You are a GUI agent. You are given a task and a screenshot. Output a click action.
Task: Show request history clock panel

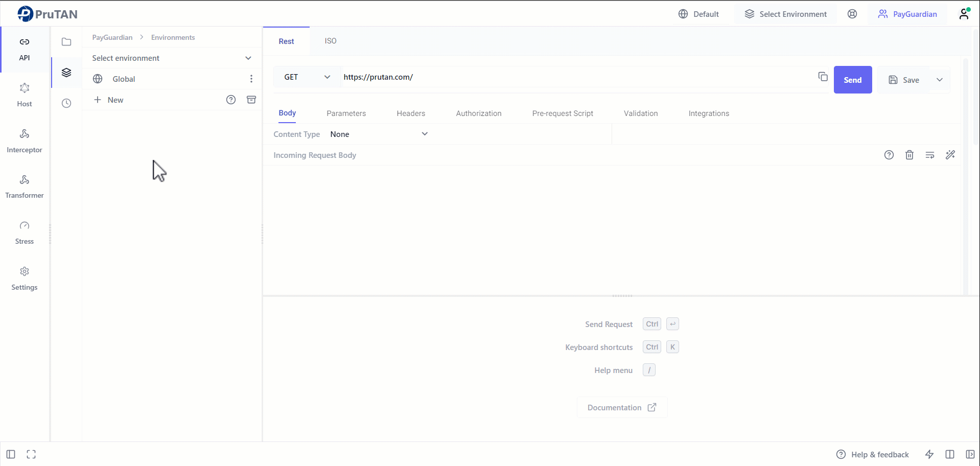point(66,103)
